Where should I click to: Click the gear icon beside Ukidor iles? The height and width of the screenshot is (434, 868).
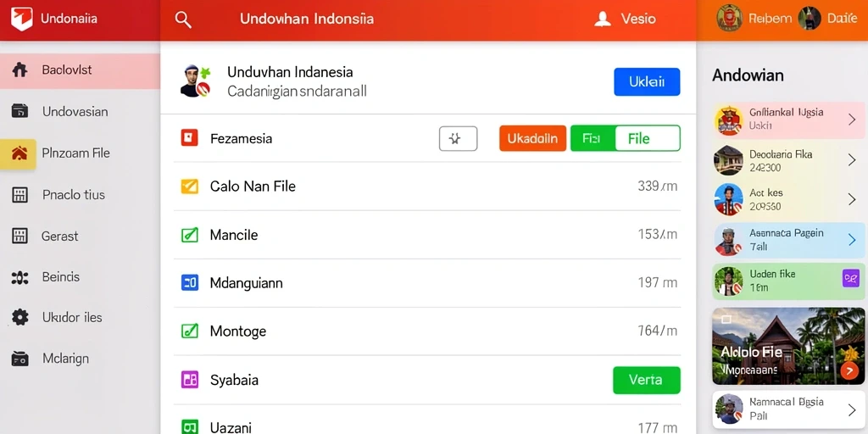[x=20, y=318]
